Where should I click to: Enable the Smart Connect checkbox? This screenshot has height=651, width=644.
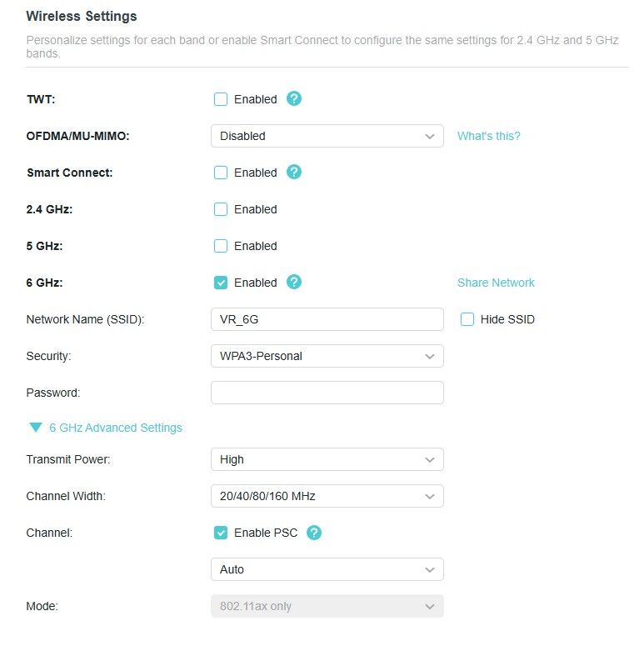pos(221,173)
